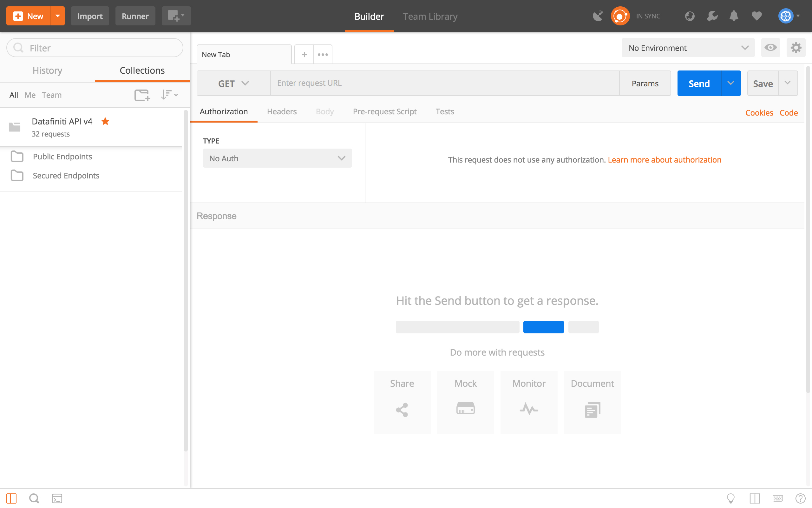The width and height of the screenshot is (812, 508).
Task: Switch to the Collections tab
Action: (142, 70)
